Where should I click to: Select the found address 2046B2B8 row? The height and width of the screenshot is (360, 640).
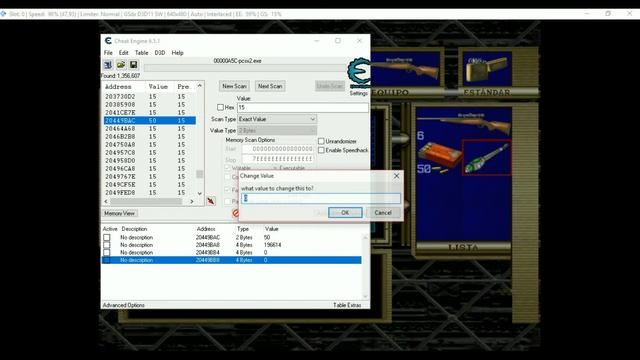point(150,137)
